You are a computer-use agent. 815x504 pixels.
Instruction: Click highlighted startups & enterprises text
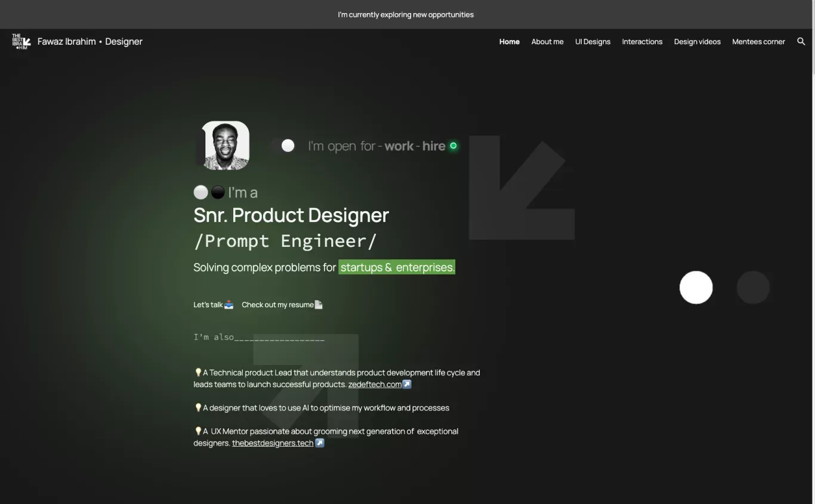click(397, 267)
